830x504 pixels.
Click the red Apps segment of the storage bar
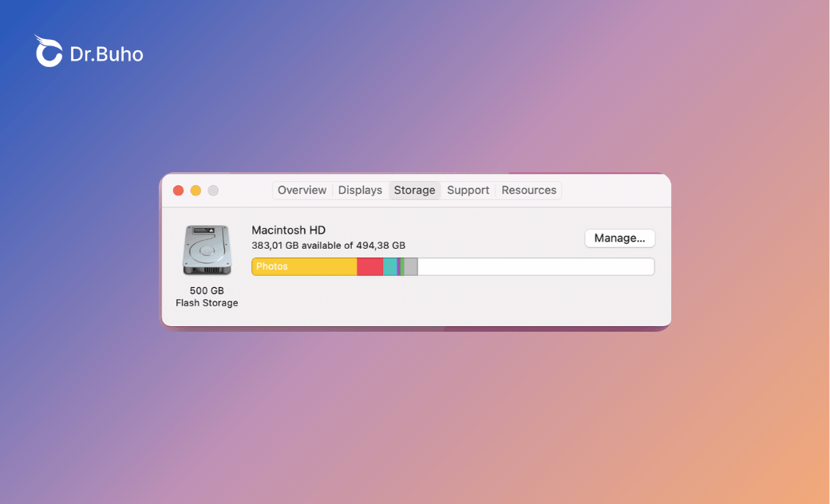click(370, 266)
